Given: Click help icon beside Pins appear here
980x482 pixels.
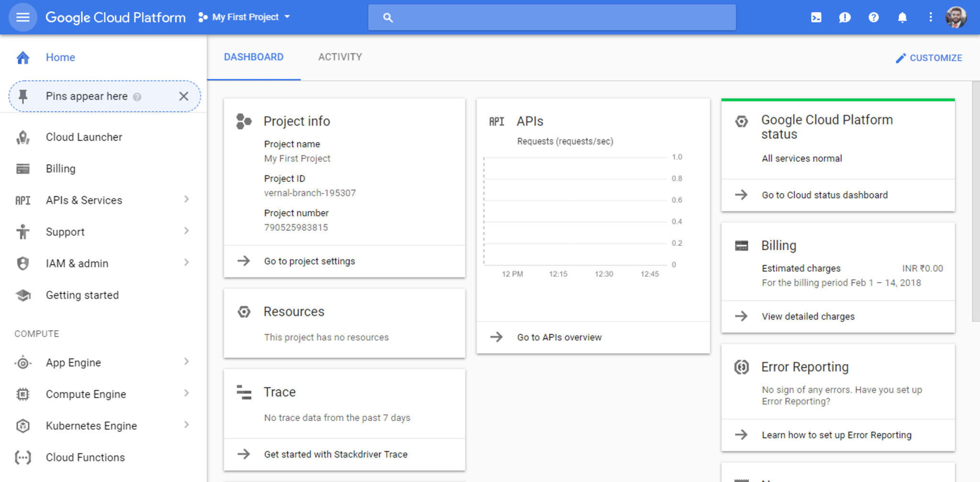Looking at the screenshot, I should tap(137, 97).
